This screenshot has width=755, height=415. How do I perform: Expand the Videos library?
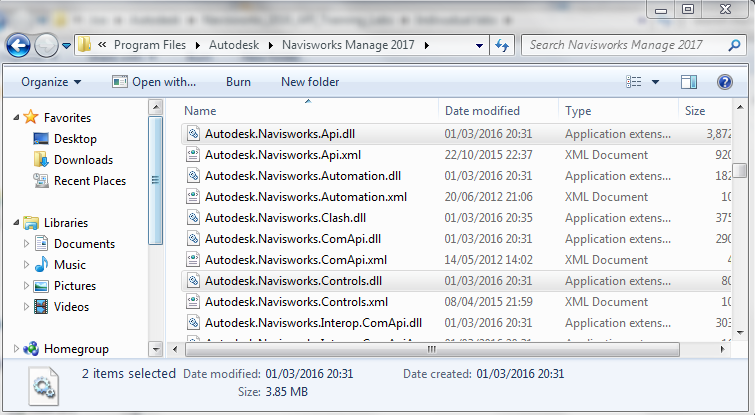(26, 306)
